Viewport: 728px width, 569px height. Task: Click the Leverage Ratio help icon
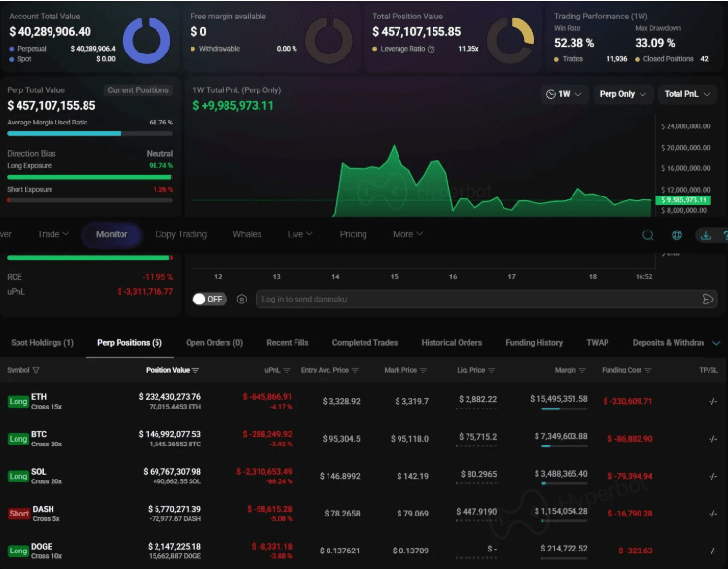[431, 49]
